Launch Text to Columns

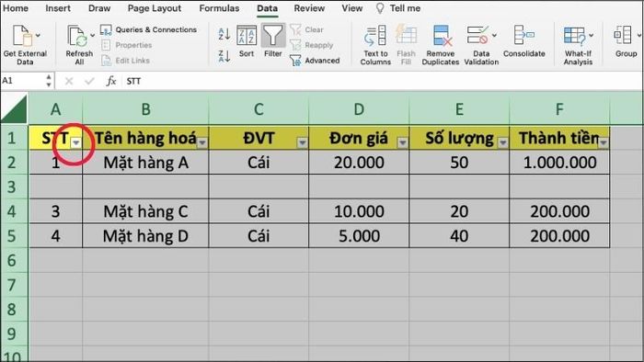pos(375,45)
